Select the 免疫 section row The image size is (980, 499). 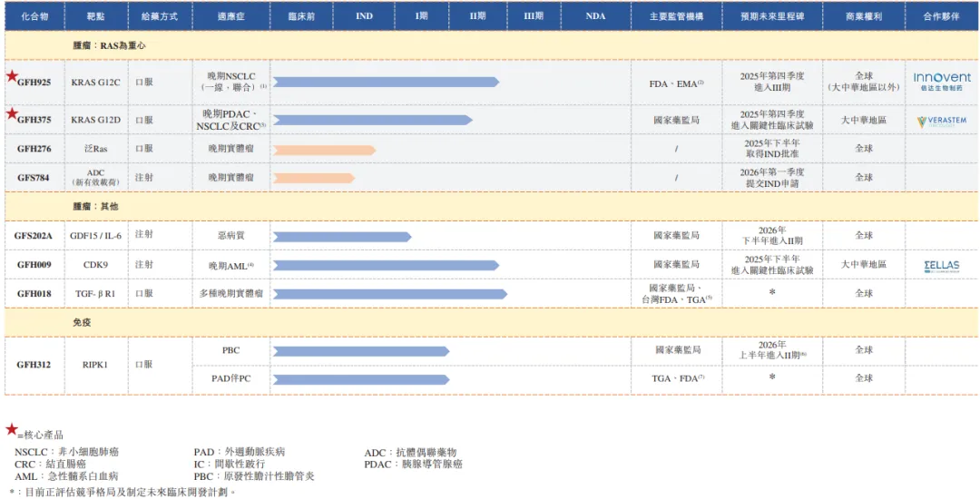coord(82,322)
